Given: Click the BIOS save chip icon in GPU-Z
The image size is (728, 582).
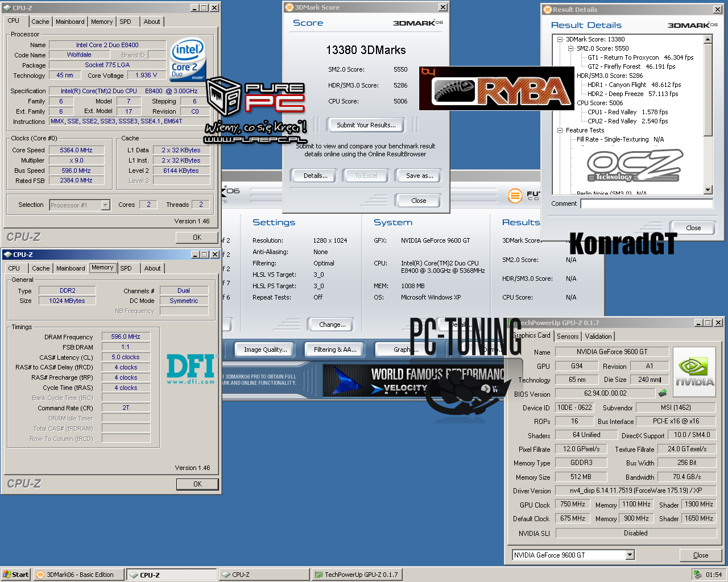Looking at the screenshot, I should (663, 393).
